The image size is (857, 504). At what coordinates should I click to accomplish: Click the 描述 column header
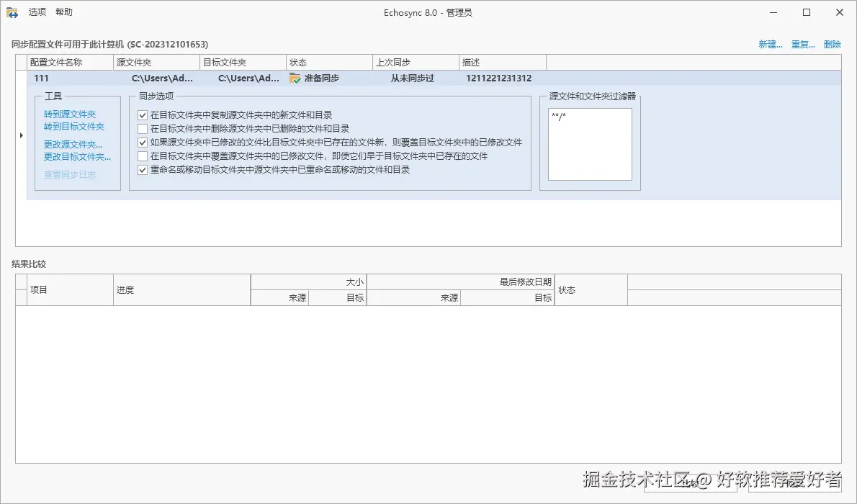pyautogui.click(x=502, y=63)
